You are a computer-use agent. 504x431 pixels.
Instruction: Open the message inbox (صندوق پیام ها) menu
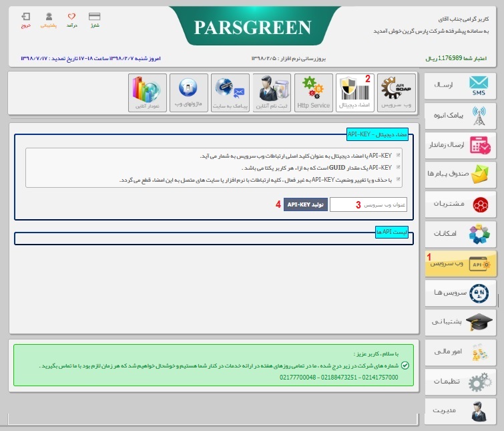click(461, 174)
